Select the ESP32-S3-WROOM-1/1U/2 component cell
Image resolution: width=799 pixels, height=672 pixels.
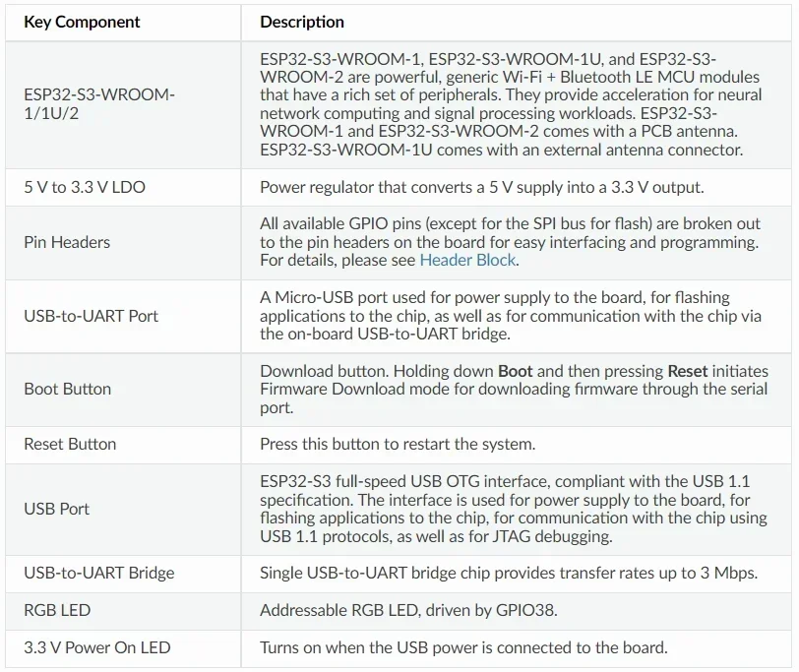(x=98, y=104)
